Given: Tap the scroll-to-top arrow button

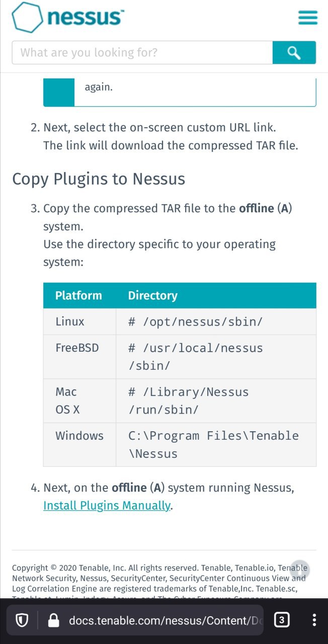Looking at the screenshot, I should [299, 570].
